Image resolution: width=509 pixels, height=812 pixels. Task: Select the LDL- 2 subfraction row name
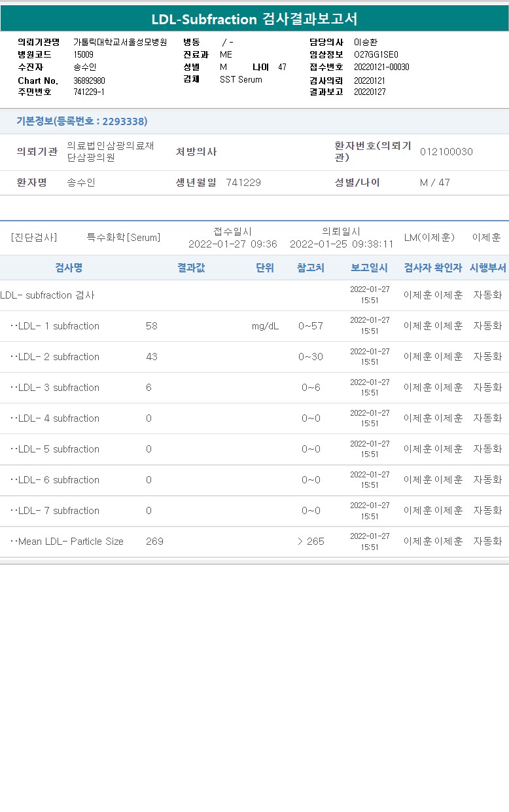point(55,356)
